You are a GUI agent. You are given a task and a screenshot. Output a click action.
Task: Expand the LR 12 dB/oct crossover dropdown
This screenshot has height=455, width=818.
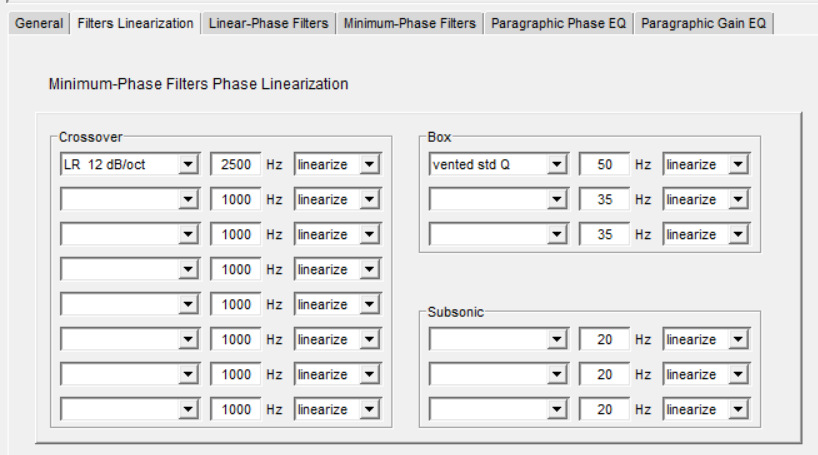188,165
